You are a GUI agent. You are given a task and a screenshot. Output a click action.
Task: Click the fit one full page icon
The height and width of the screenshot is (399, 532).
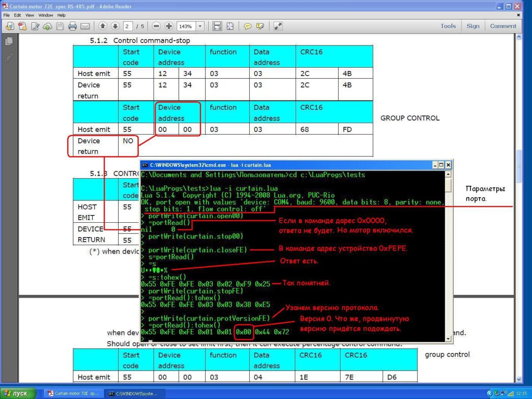coord(230,26)
